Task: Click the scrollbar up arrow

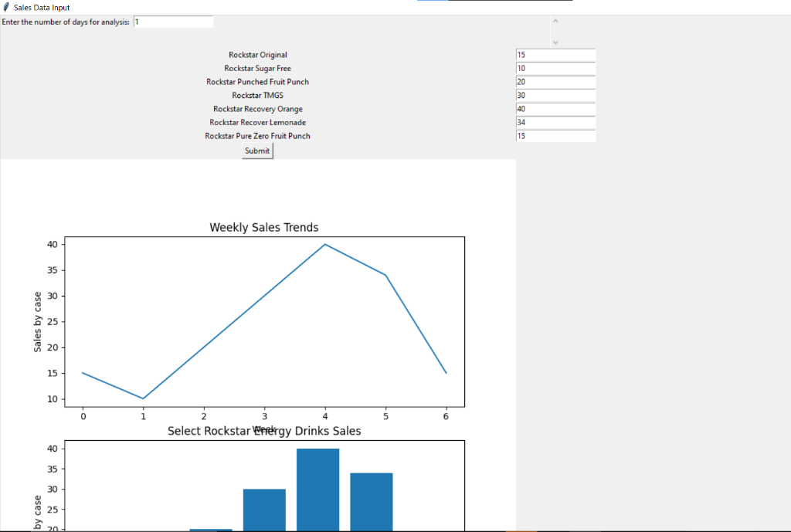Action: [555, 20]
